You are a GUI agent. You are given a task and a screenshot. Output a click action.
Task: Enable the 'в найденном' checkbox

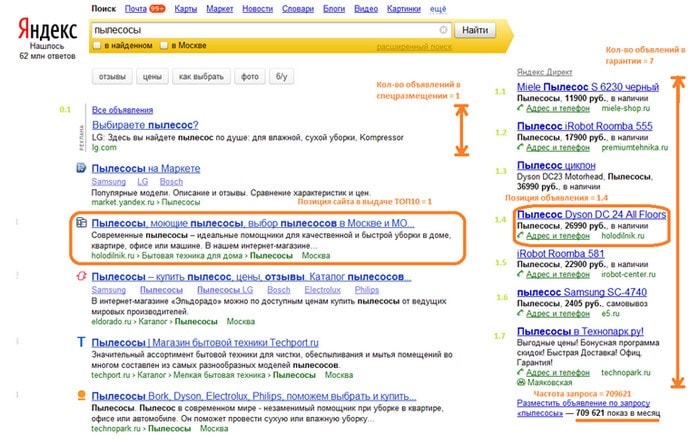point(96,45)
